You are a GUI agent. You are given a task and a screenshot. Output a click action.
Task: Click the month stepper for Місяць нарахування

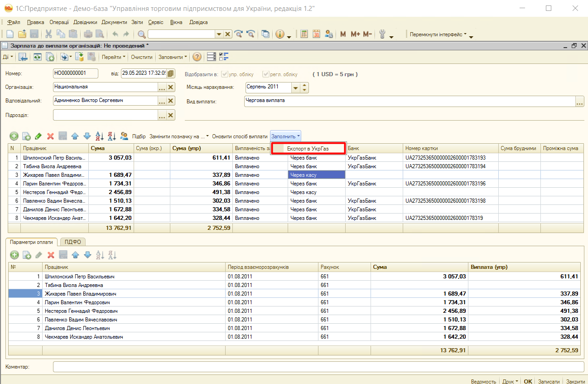(x=305, y=87)
